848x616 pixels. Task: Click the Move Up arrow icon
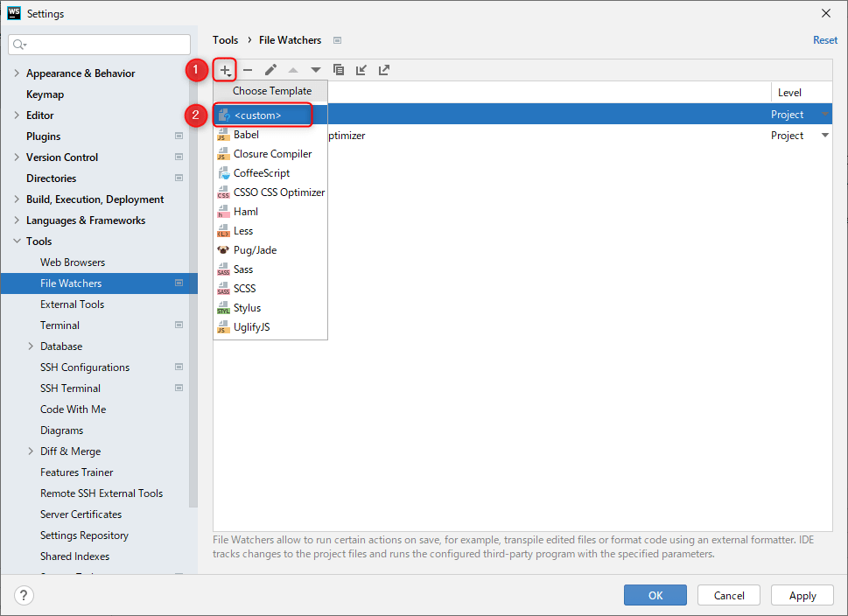pyautogui.click(x=293, y=70)
